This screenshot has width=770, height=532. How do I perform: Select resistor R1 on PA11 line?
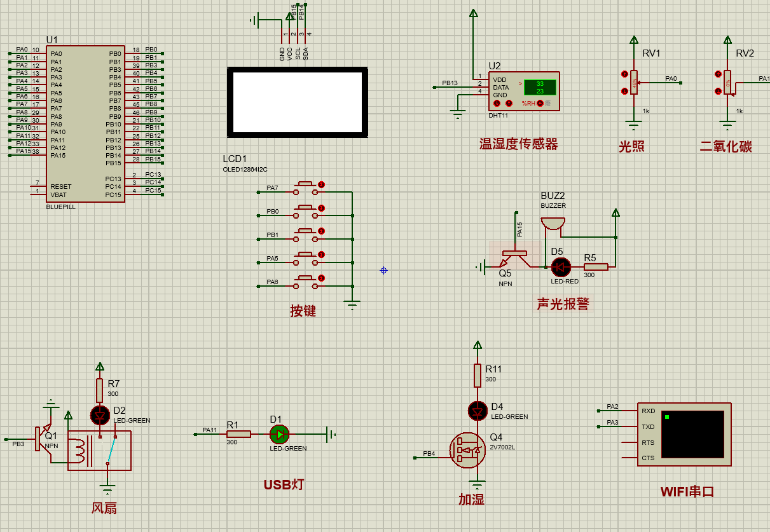tap(238, 434)
